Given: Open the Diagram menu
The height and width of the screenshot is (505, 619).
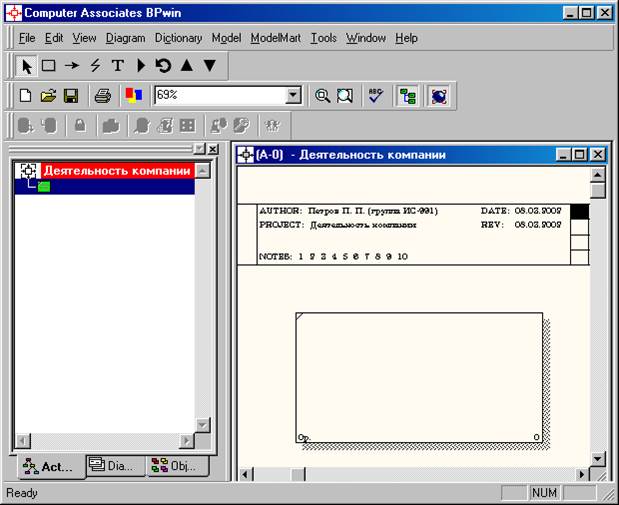Looking at the screenshot, I should pyautogui.click(x=126, y=38).
